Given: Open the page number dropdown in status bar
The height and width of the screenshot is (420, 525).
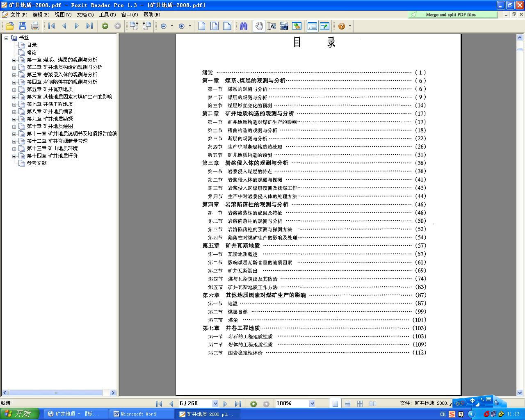Looking at the screenshot, I should 215,404.
